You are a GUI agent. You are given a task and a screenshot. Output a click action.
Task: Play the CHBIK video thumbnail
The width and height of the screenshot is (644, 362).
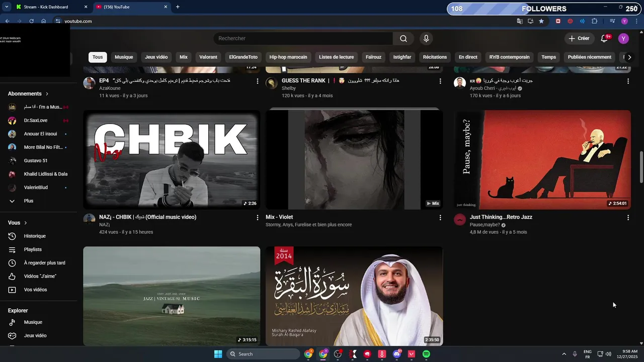[172, 159]
